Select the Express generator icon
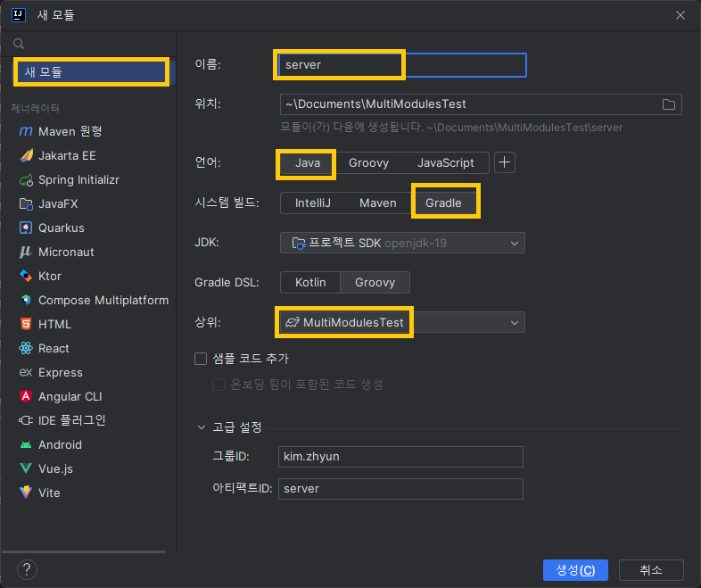Image resolution: width=701 pixels, height=588 pixels. pos(26,372)
